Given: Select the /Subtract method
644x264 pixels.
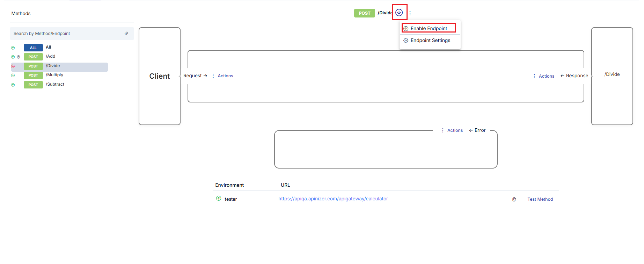Looking at the screenshot, I should pyautogui.click(x=59, y=85).
